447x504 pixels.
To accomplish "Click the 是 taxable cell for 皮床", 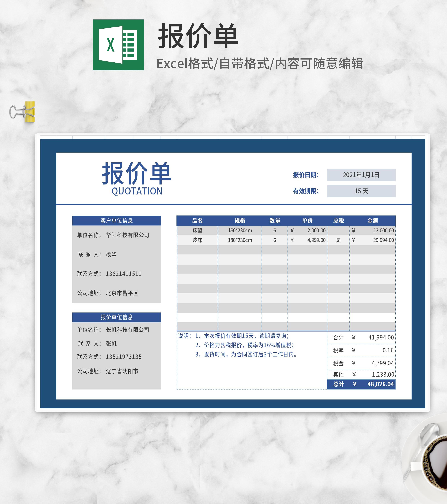I will (338, 240).
